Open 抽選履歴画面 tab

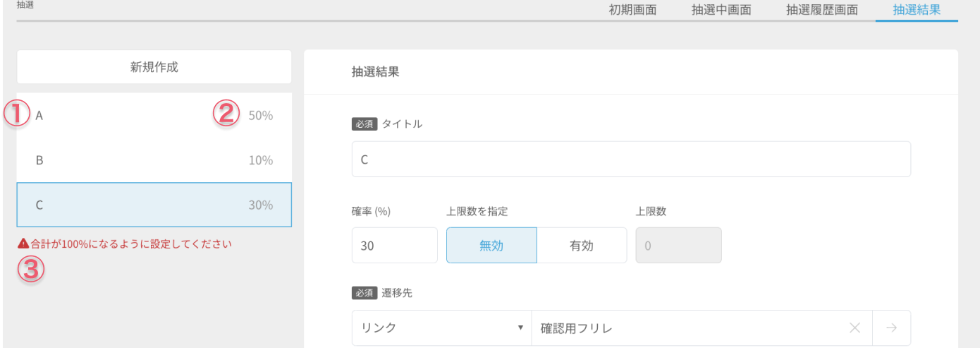point(822,11)
